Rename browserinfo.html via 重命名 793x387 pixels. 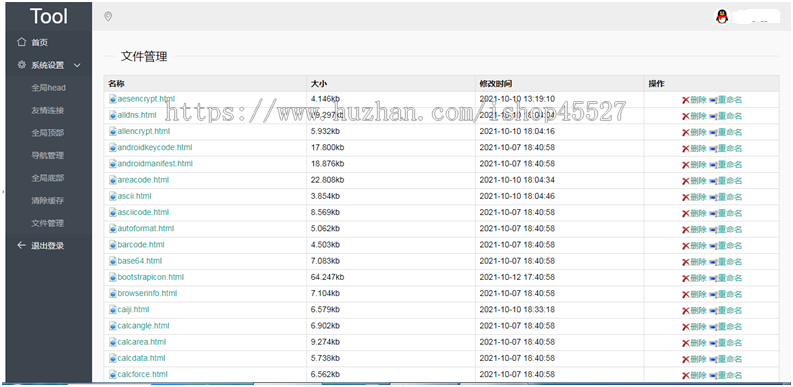pos(726,294)
